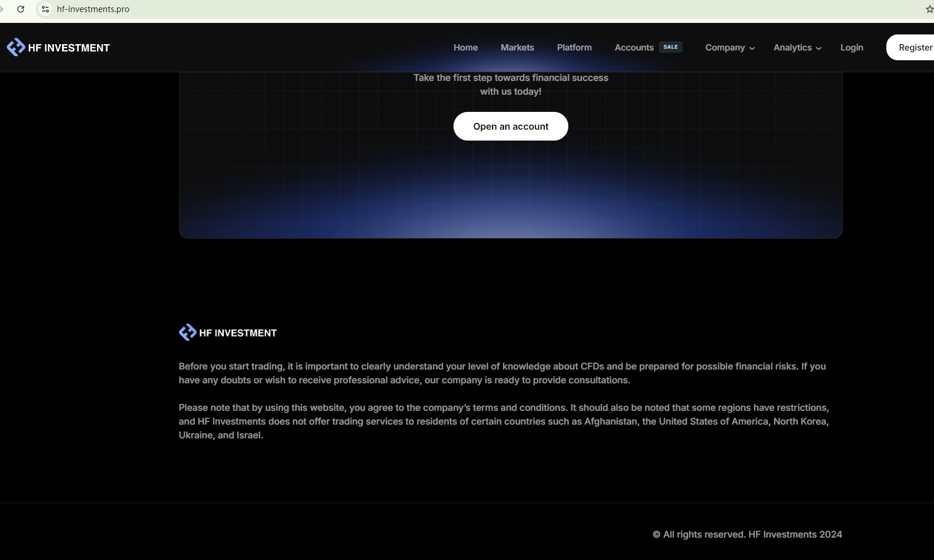Click the HF INVESTMENT header brand text
Viewport: 934px width, 560px height.
tap(69, 48)
